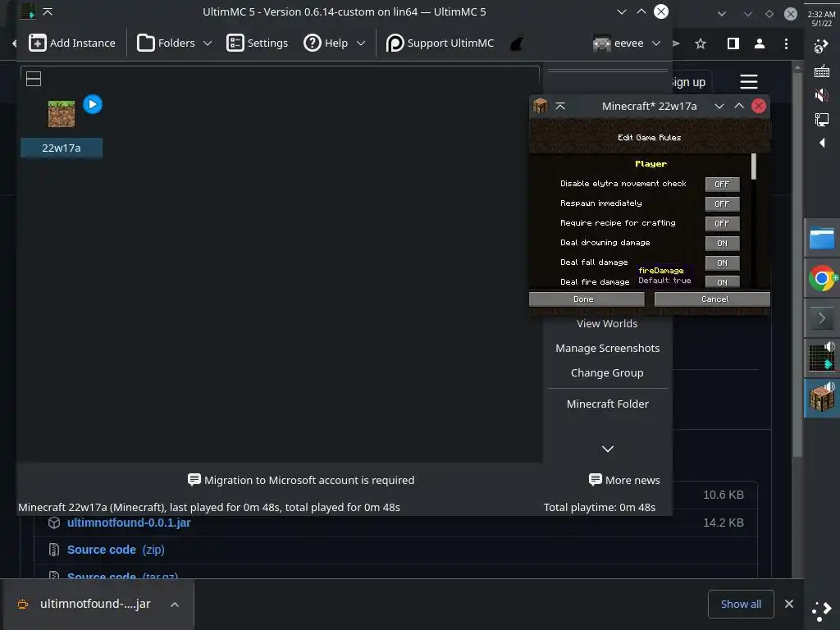The image size is (840, 630).
Task: Open virtual keyboard tray icon
Action: [822, 71]
